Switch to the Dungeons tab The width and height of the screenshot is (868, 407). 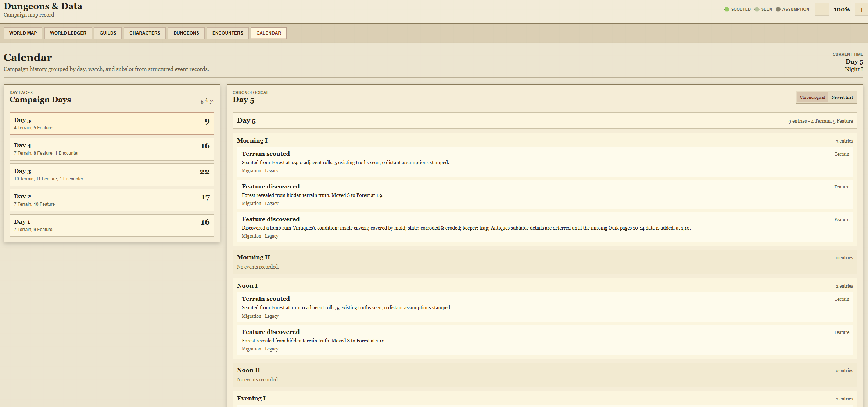tap(186, 33)
